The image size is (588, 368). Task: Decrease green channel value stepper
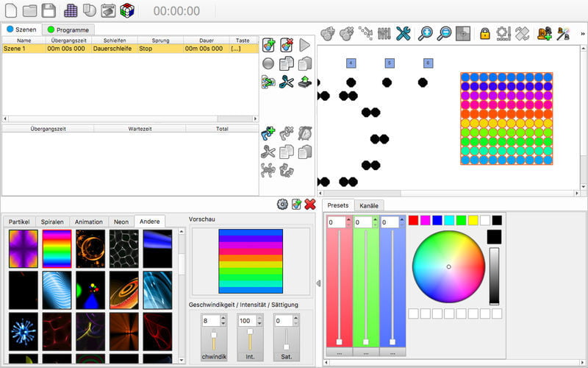pyautogui.click(x=376, y=225)
